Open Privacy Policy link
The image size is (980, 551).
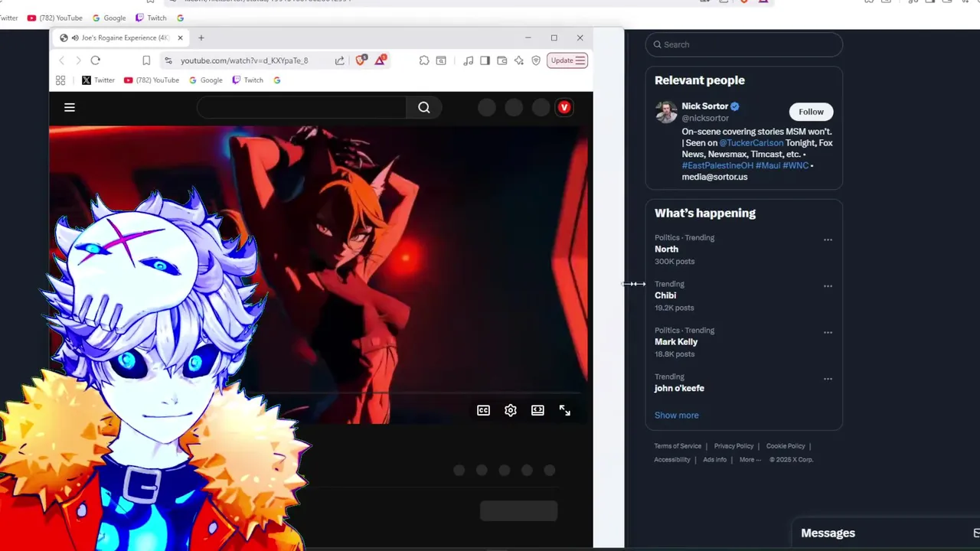pyautogui.click(x=733, y=446)
